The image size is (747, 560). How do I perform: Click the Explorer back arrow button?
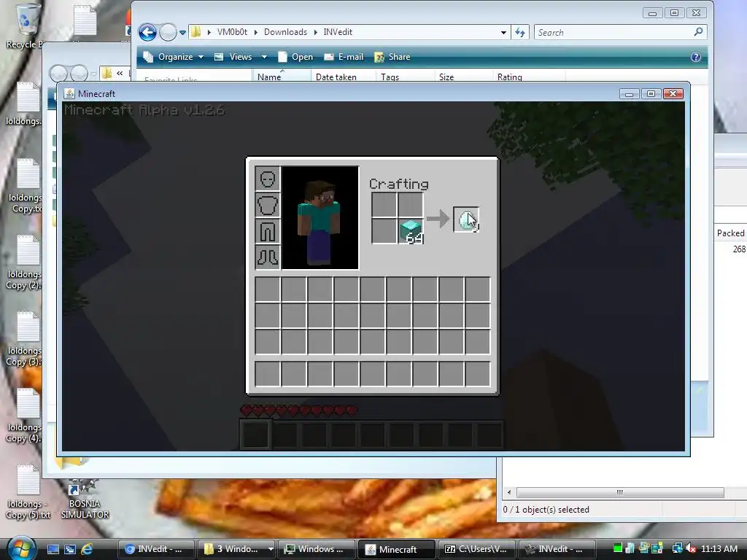[x=147, y=32]
